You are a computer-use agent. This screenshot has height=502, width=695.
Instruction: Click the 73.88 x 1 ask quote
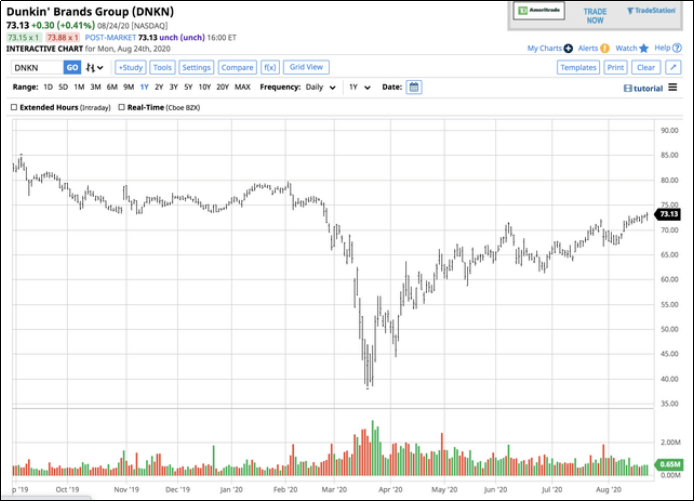[62, 38]
